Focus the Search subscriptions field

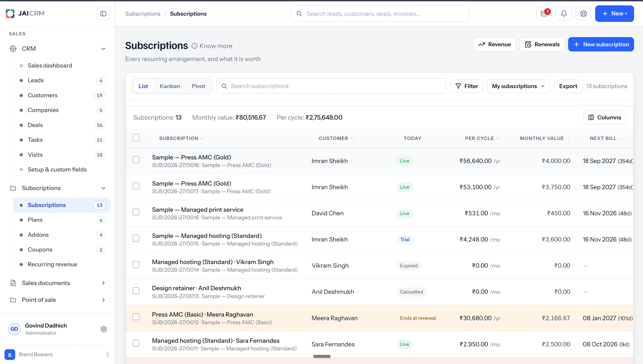[331, 86]
